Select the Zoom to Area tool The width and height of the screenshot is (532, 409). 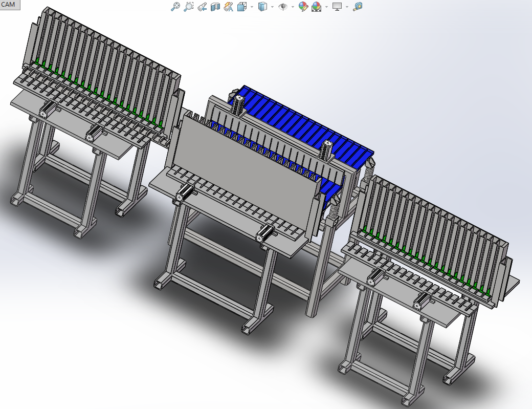tap(188, 7)
